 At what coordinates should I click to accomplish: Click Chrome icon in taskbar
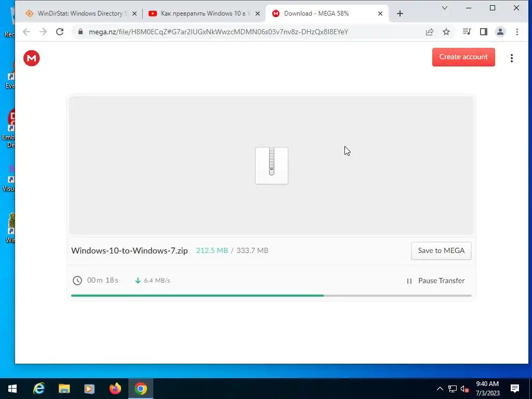[141, 389]
